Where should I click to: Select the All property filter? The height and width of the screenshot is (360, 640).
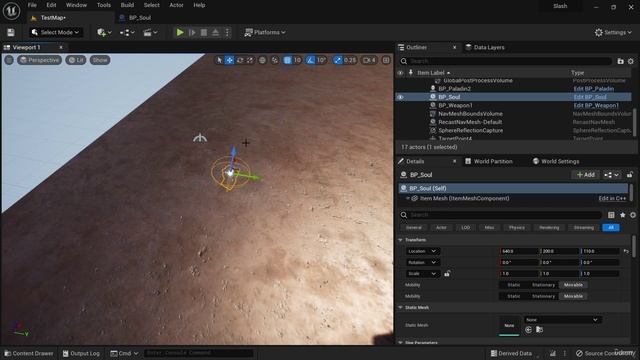coord(611,227)
